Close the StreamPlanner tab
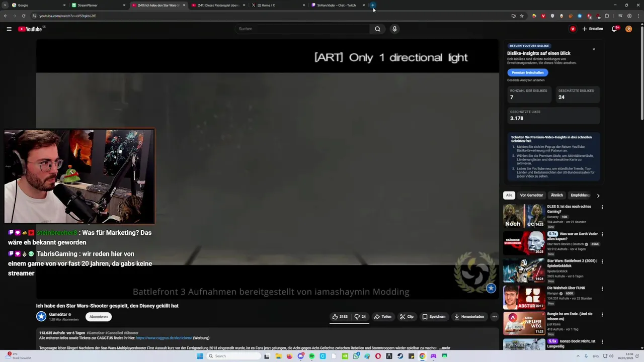Viewport: 644px width, 362px height. tap(124, 5)
